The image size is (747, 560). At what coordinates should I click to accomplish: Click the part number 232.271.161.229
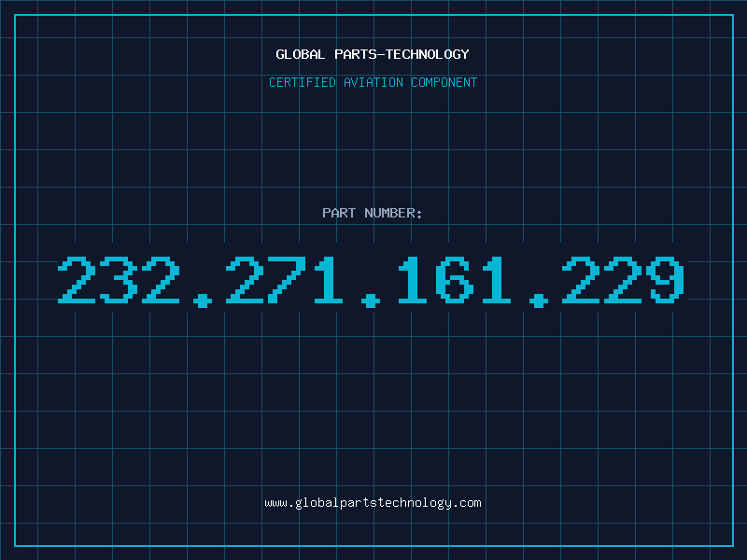click(372, 281)
